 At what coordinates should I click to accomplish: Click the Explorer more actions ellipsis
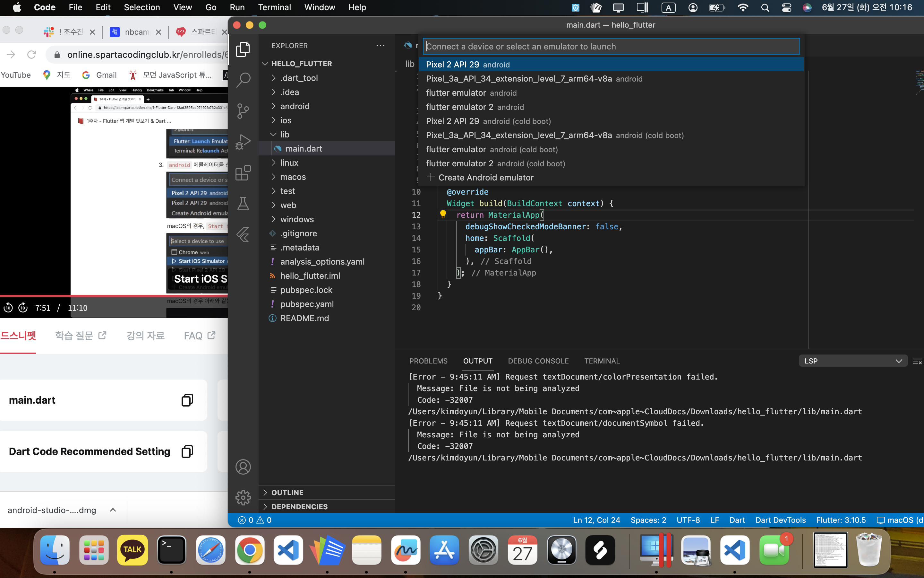point(380,46)
